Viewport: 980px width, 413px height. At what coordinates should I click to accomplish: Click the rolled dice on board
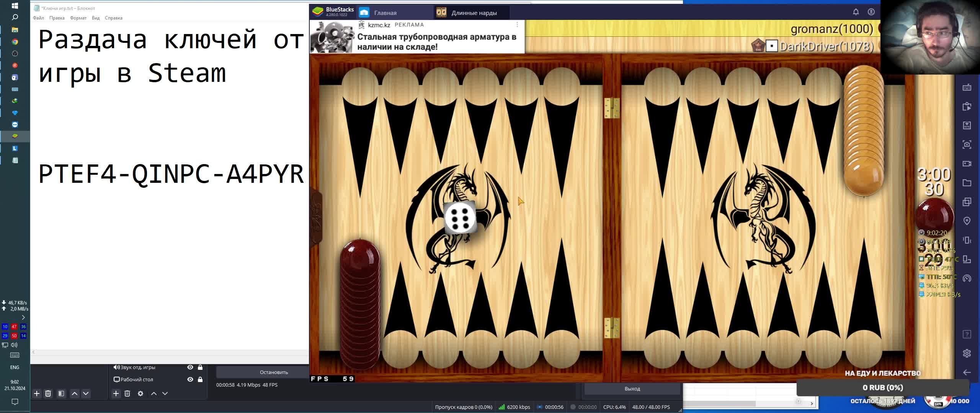click(460, 218)
